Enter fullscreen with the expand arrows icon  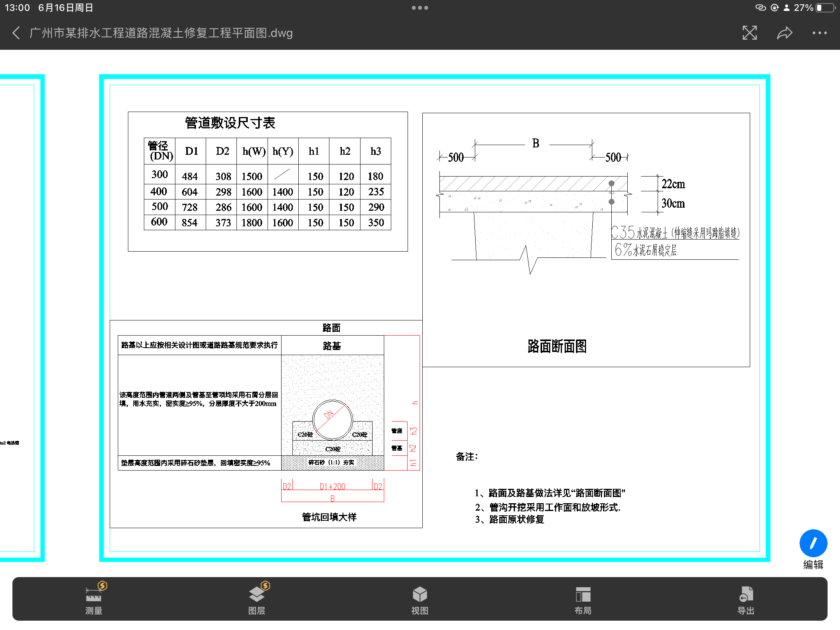click(749, 33)
